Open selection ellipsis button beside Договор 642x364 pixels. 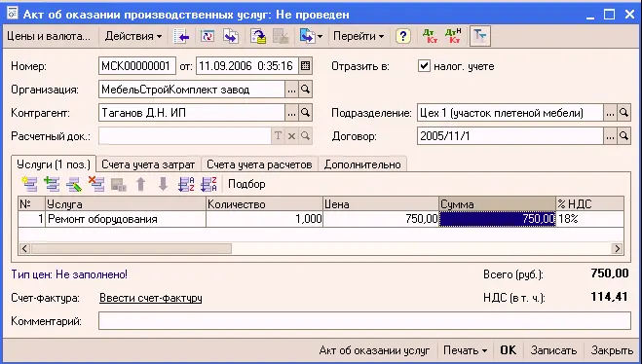click(610, 136)
